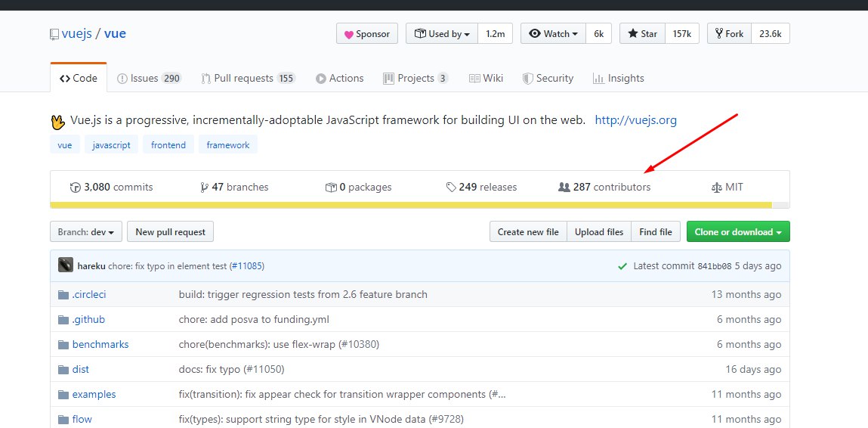Open the .circleci folder
This screenshot has height=428, width=868.
pyautogui.click(x=88, y=294)
